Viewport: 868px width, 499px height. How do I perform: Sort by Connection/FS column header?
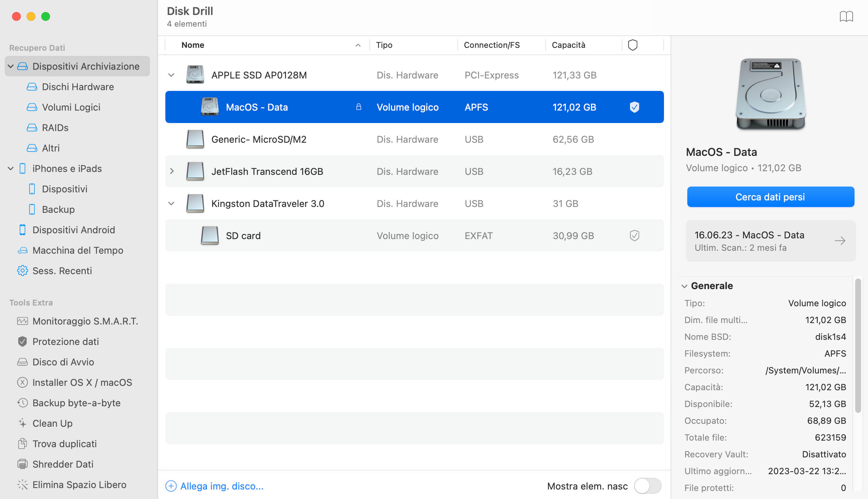pyautogui.click(x=492, y=45)
